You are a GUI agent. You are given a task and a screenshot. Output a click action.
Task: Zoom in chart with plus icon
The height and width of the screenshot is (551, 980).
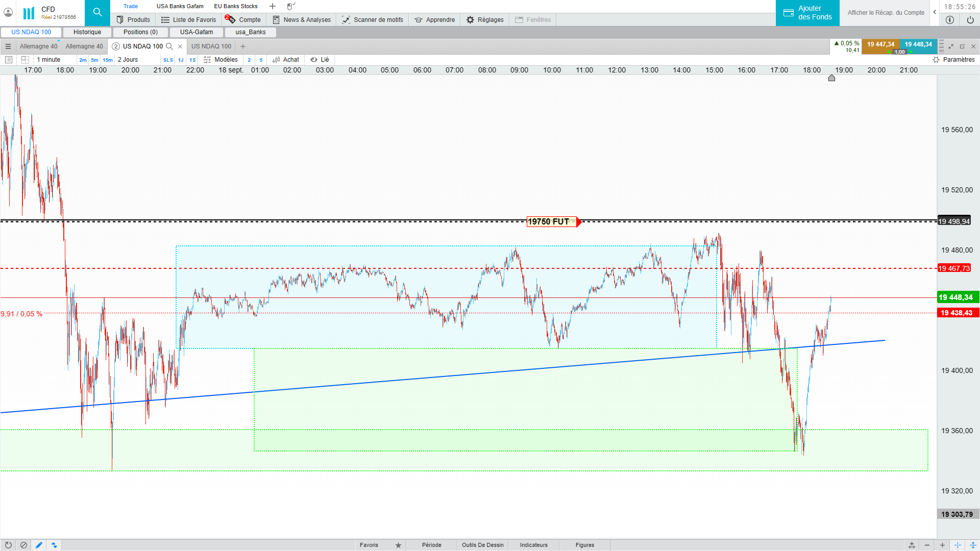(x=942, y=545)
